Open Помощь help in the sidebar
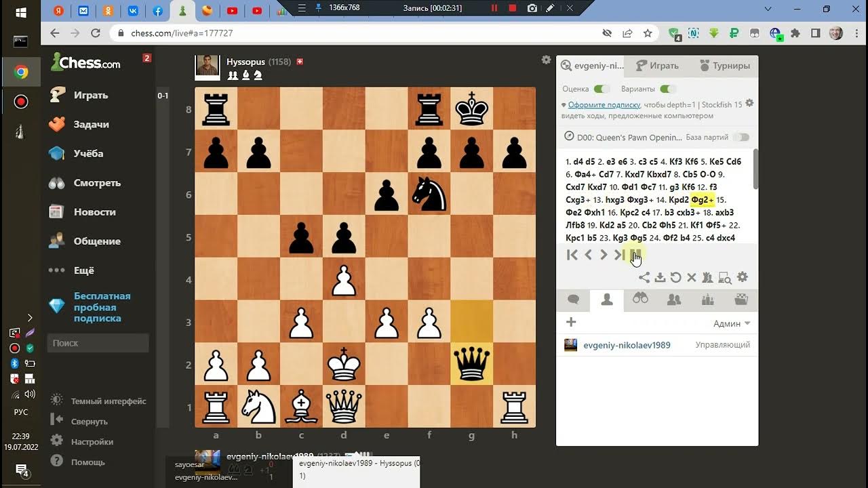This screenshot has width=868, height=488. (88, 462)
